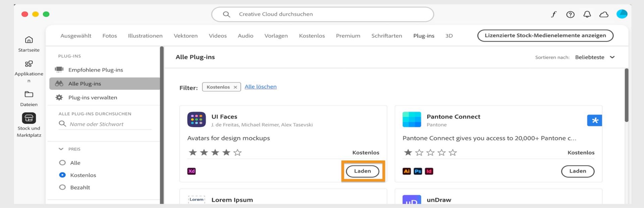Screen dimensions: 644x208
Task: Click the Illustrator badge on Pantone Connect
Action: (x=407, y=171)
